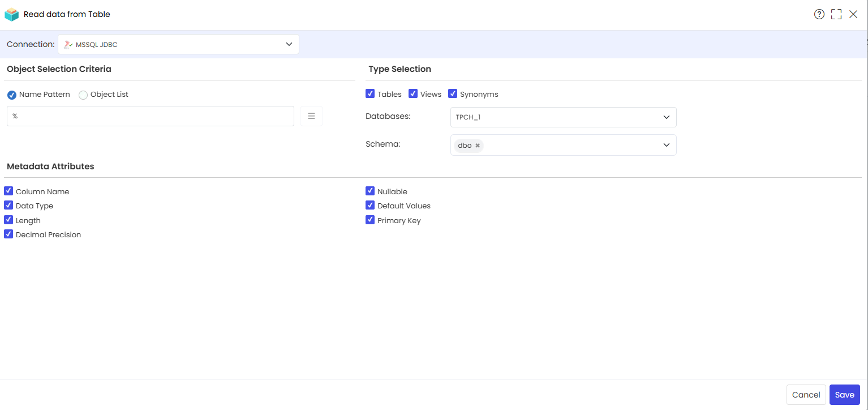
Task: Open the Connection dropdown
Action: (178, 44)
